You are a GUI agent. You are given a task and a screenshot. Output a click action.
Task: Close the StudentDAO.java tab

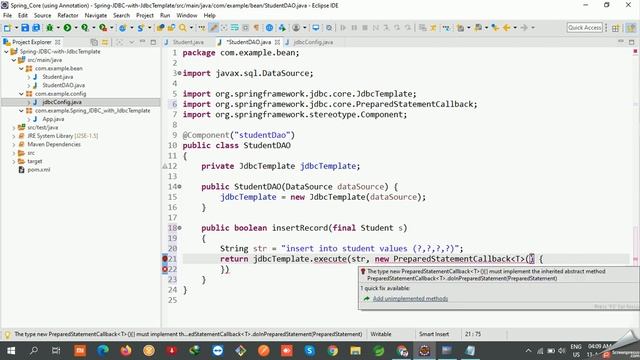click(277, 42)
